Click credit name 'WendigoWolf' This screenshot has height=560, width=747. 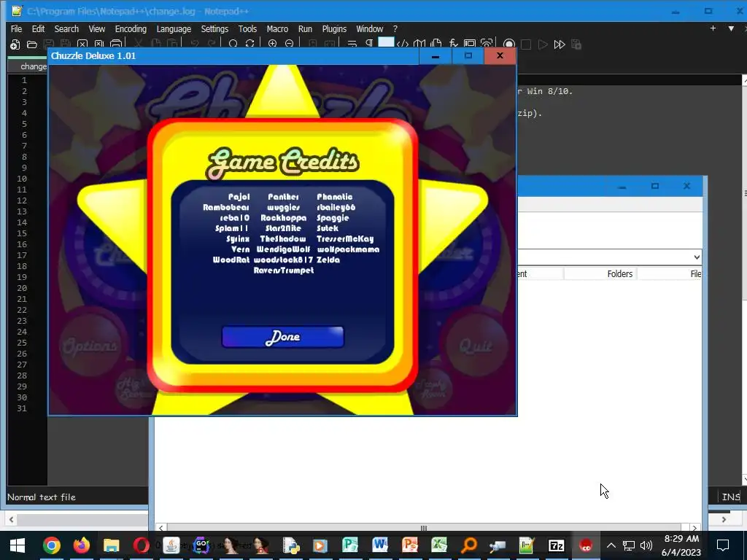(x=284, y=249)
